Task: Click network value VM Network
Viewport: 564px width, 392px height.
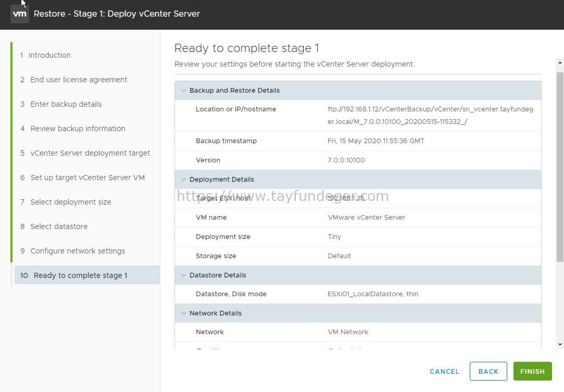Action: pyautogui.click(x=348, y=332)
